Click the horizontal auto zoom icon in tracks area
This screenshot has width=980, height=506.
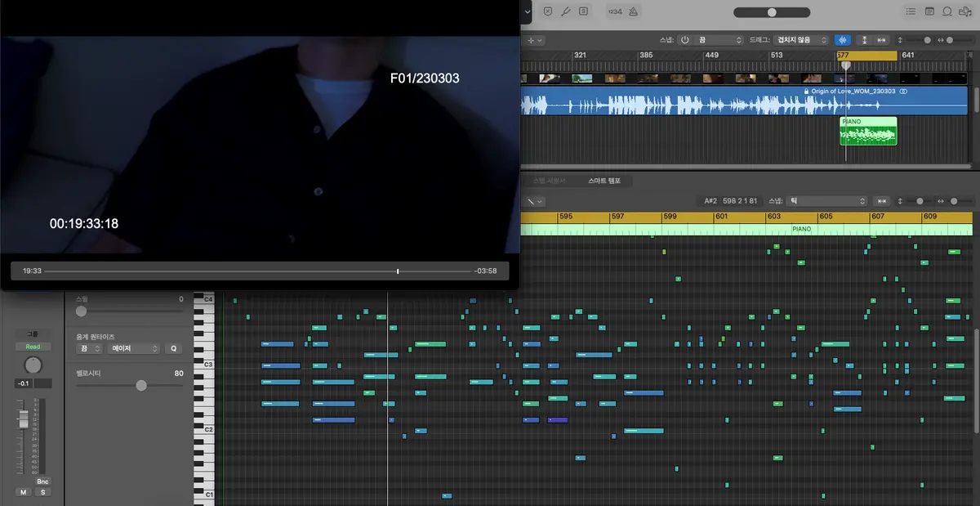[x=882, y=40]
